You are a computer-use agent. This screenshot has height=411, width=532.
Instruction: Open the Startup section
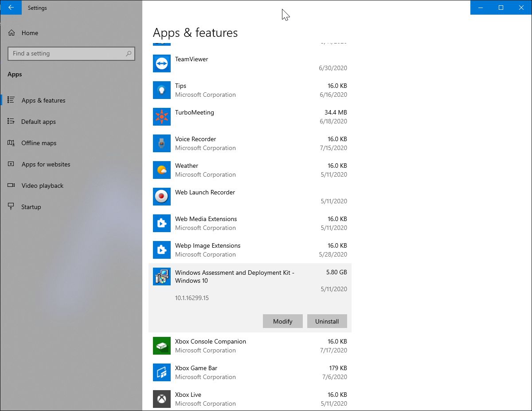tap(71, 207)
